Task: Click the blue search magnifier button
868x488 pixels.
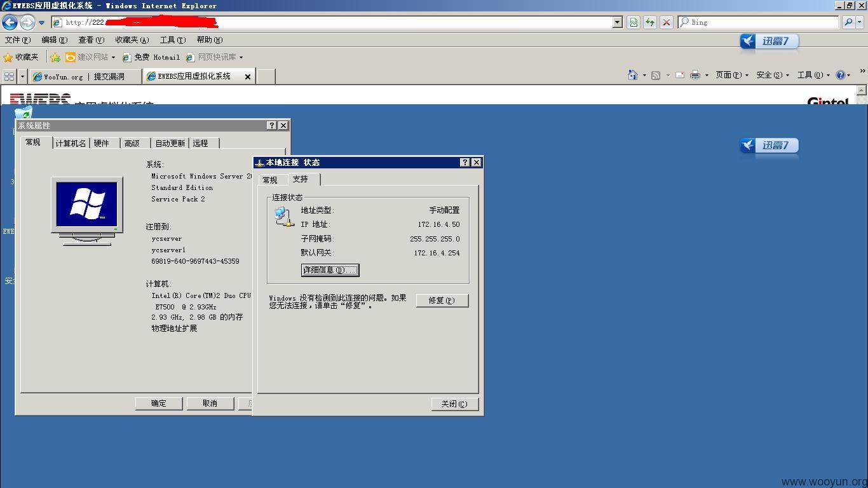Action: pos(848,22)
